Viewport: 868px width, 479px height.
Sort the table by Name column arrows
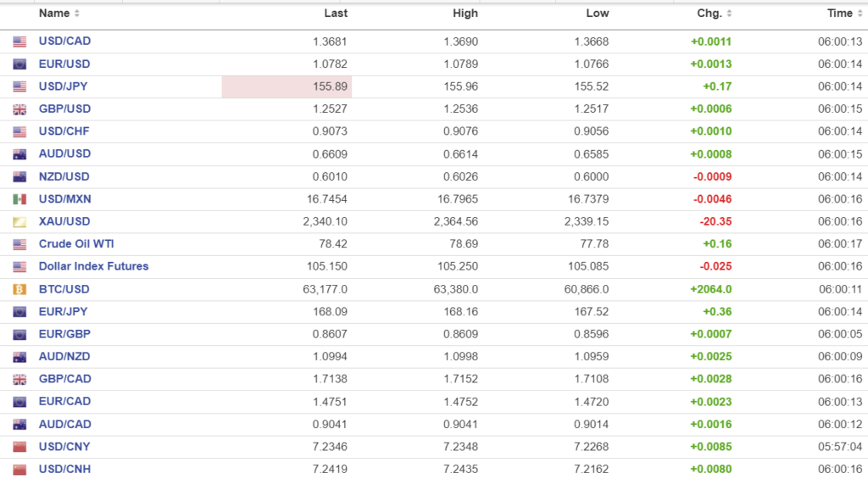(x=77, y=14)
